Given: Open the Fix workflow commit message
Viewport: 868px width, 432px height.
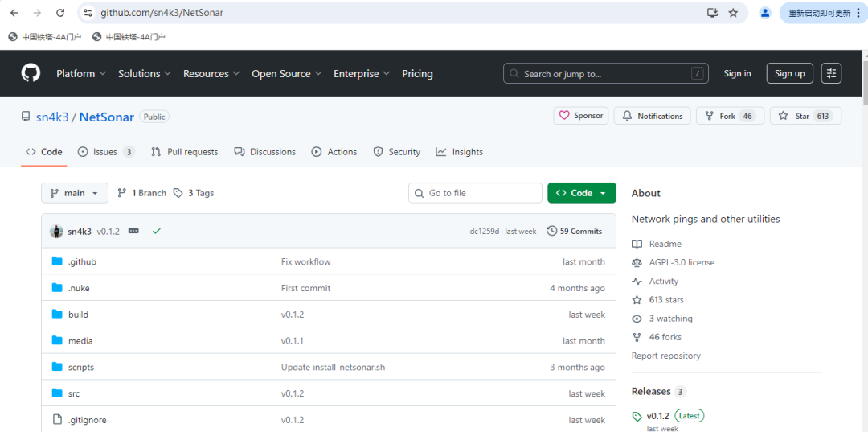Looking at the screenshot, I should 305,261.
